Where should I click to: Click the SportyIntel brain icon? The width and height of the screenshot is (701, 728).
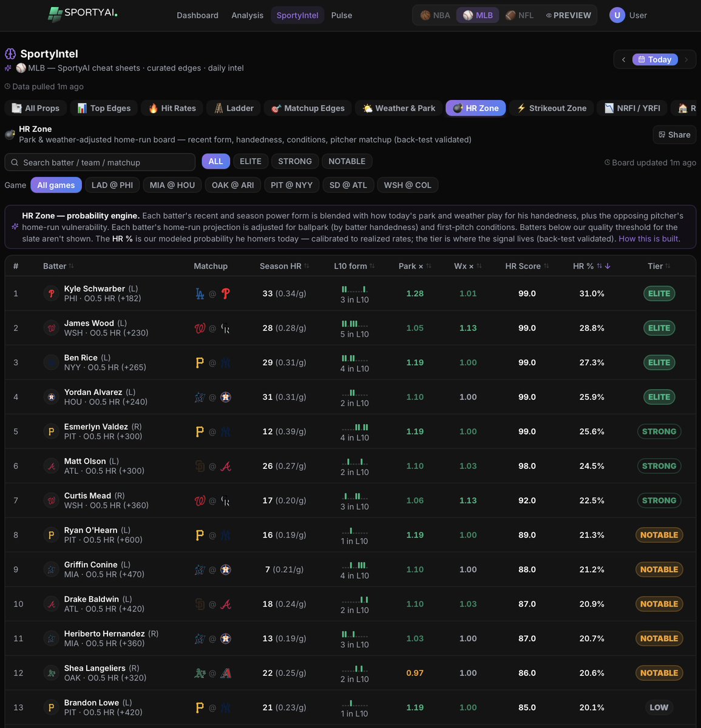10,54
